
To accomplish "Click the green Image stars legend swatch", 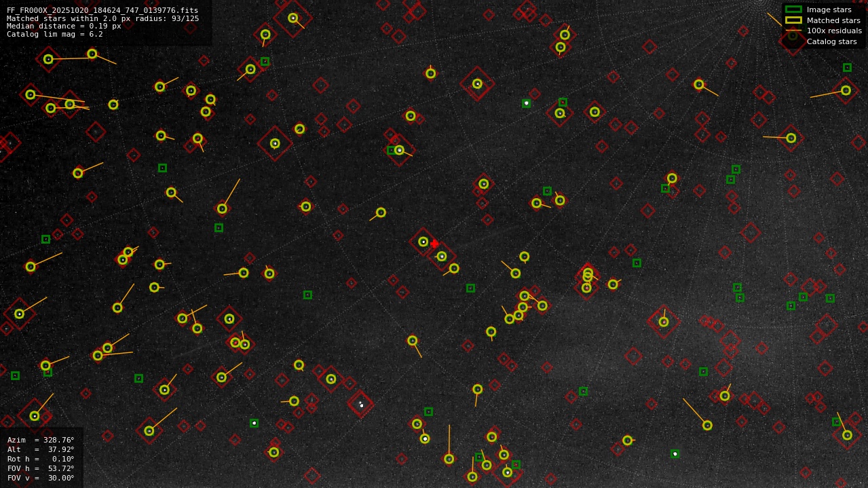I will 793,10.
